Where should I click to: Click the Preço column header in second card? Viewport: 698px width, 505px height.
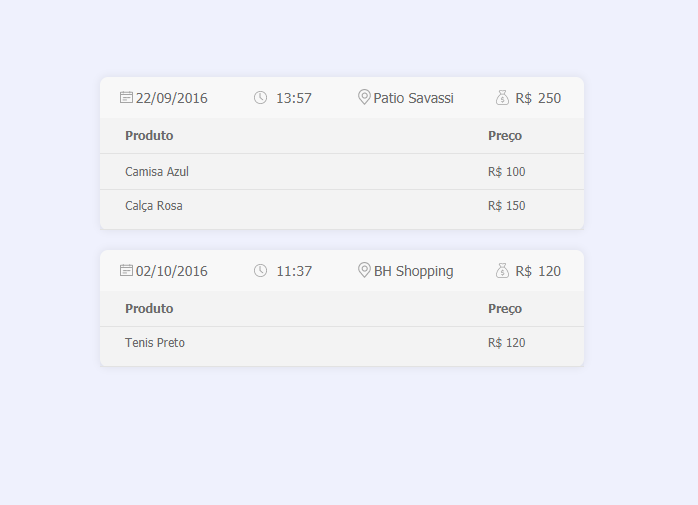[x=505, y=309]
